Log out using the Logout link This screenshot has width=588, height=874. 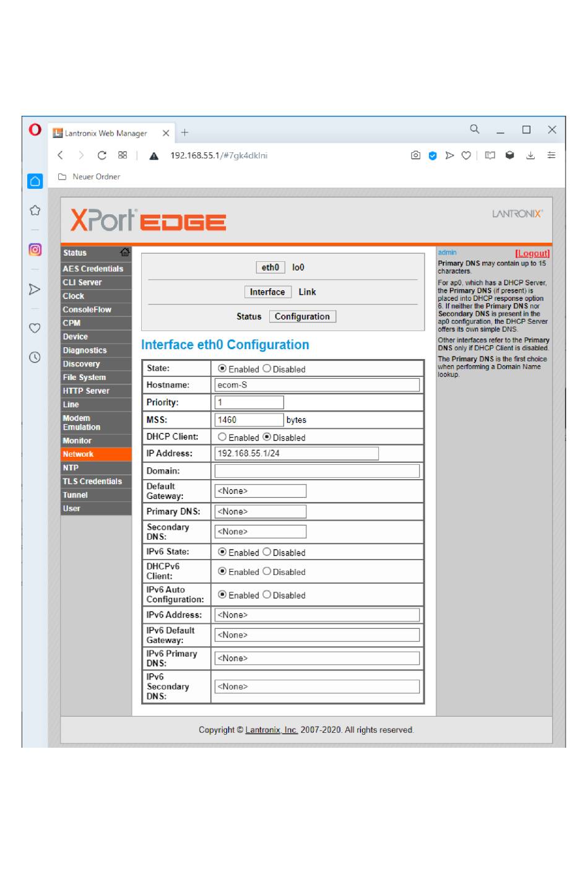click(532, 253)
